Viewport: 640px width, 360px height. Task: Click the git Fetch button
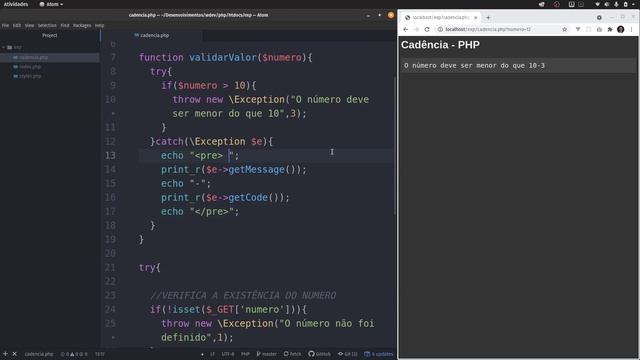[292, 354]
